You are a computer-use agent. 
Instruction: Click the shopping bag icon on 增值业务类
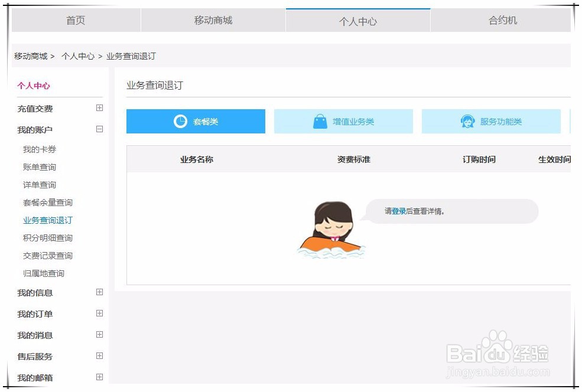pyautogui.click(x=320, y=121)
